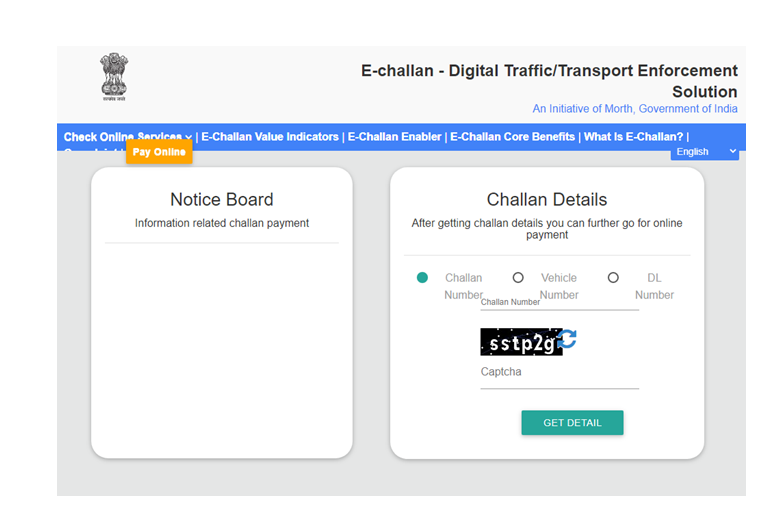Open the What Is E-Challan? page
This screenshot has width=782, height=527.
pyautogui.click(x=634, y=137)
